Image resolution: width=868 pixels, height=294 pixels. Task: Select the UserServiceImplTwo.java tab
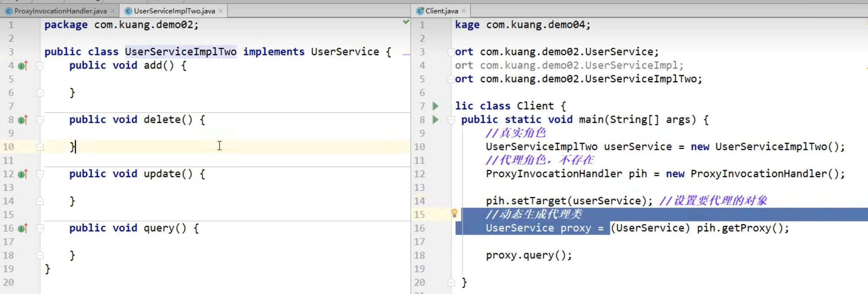pyautogui.click(x=174, y=11)
